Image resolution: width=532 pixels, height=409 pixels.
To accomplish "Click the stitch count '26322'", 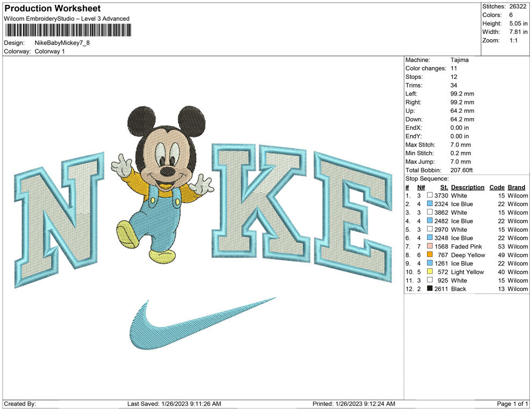I will (x=517, y=6).
